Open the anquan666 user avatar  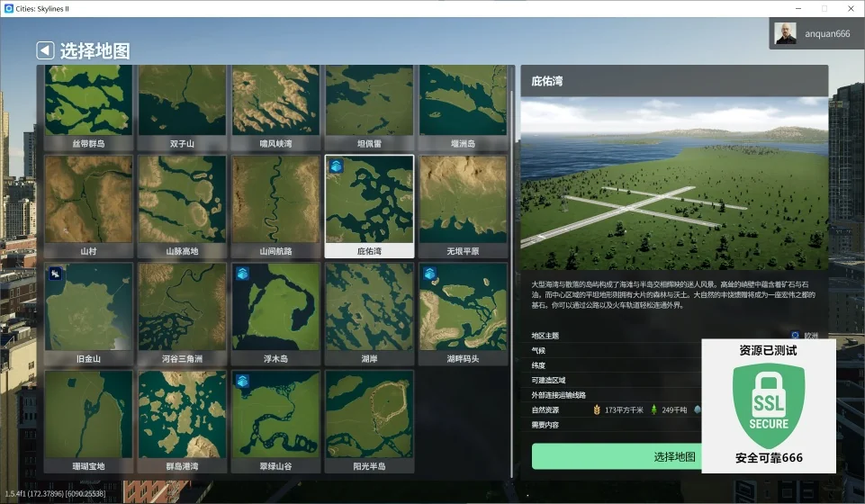pos(786,34)
